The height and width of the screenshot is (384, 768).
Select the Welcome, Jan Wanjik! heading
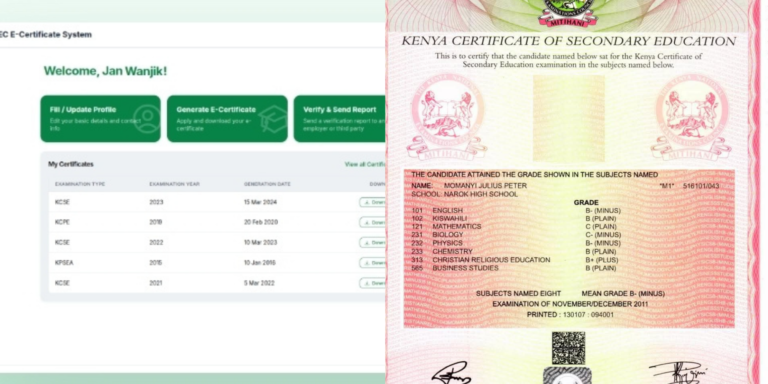click(105, 71)
